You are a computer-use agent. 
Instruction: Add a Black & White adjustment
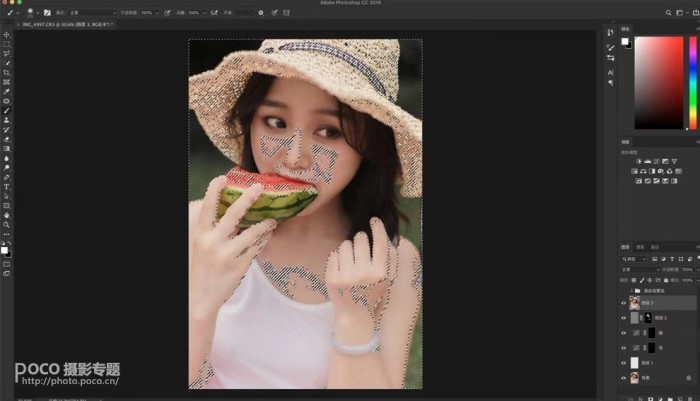pyautogui.click(x=652, y=171)
